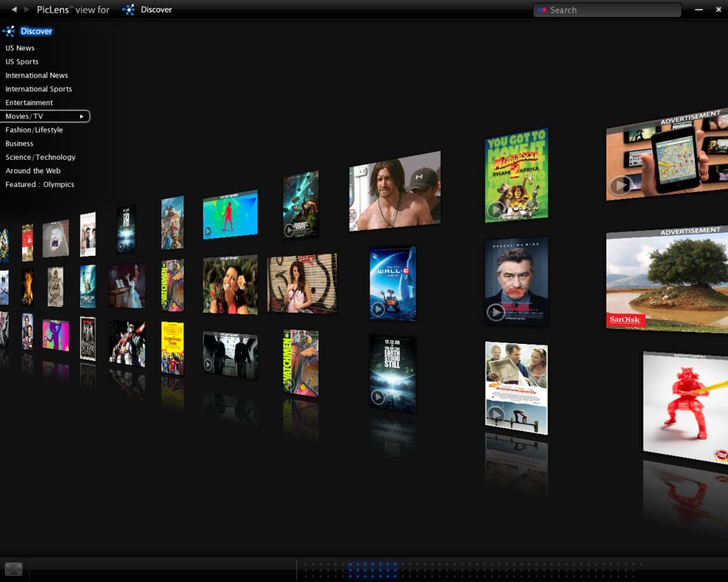Open the woman in white gown thumbnail

click(127, 286)
